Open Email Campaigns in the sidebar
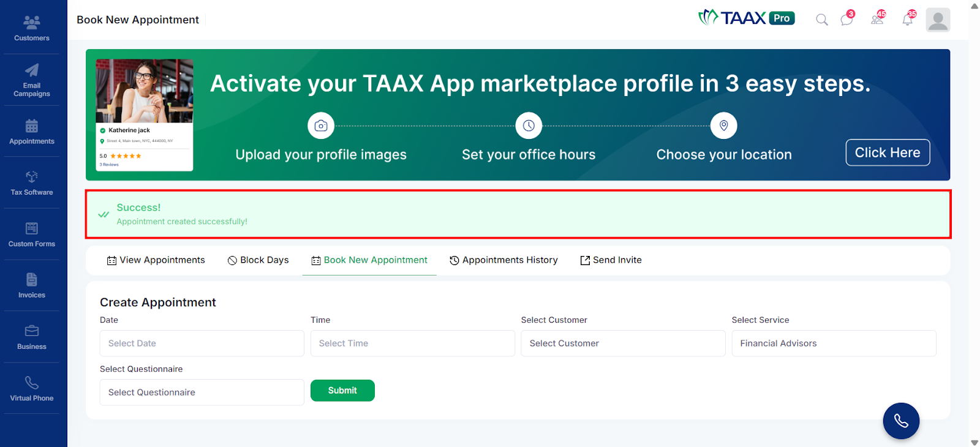The image size is (980, 447). [32, 80]
